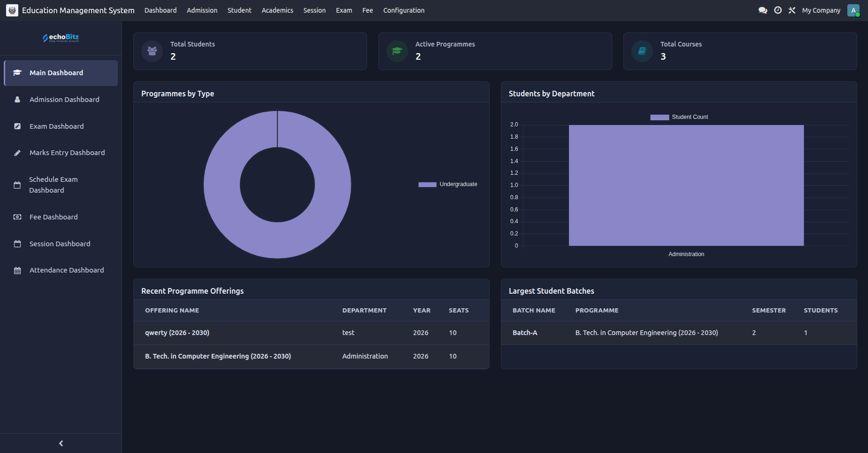
Task: Open the Dashboard menu
Action: coord(161,10)
